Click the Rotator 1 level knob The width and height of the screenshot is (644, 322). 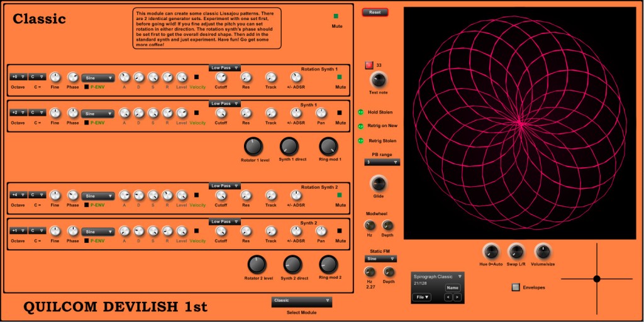[253, 147]
